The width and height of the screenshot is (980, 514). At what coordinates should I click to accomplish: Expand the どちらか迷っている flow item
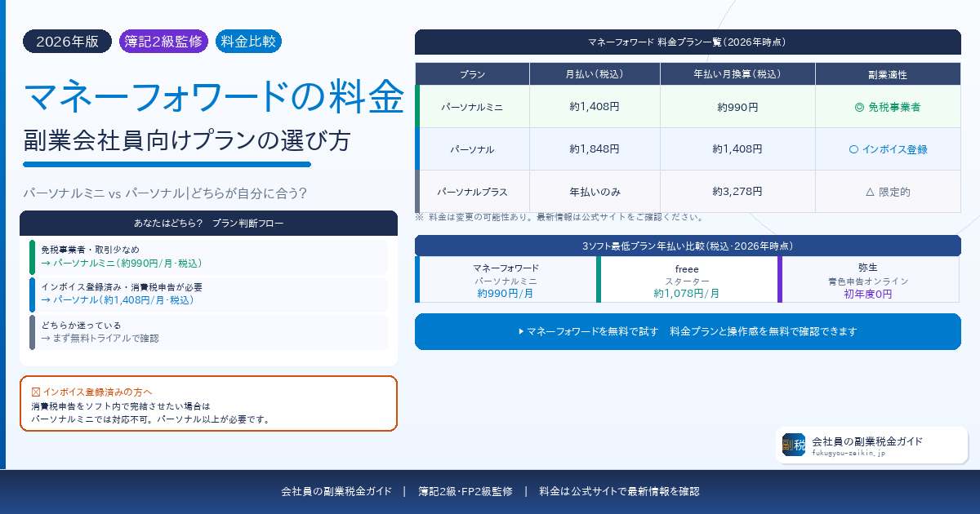pos(208,330)
